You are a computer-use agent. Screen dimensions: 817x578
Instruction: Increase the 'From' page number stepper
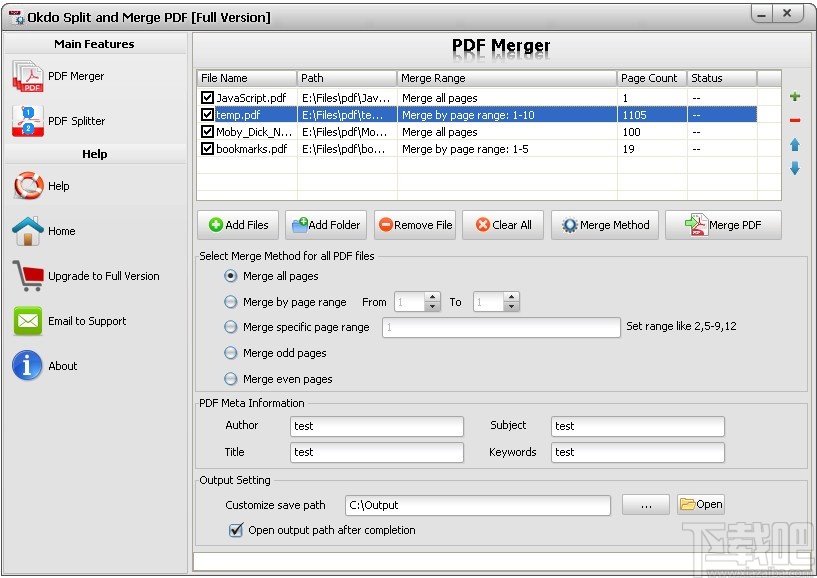[432, 296]
